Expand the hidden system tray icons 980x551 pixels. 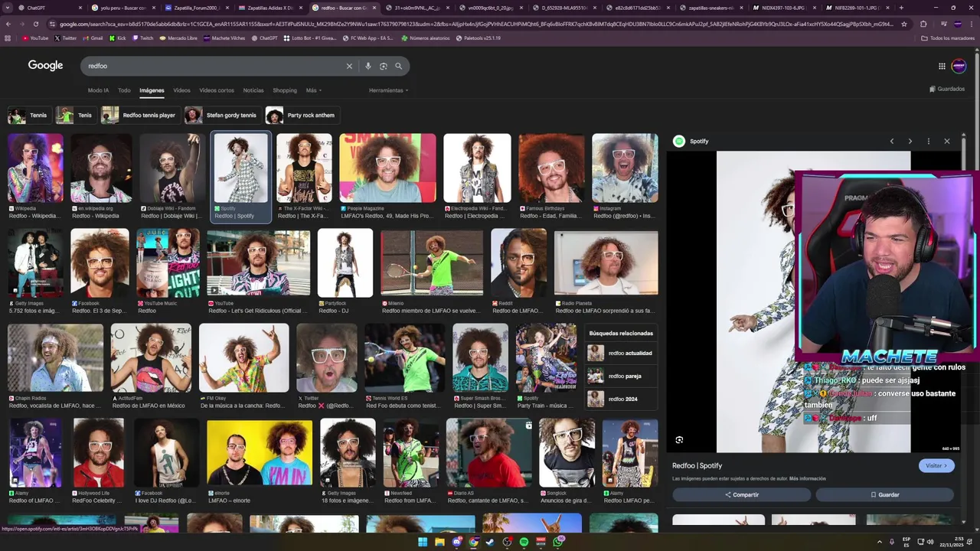pyautogui.click(x=879, y=542)
